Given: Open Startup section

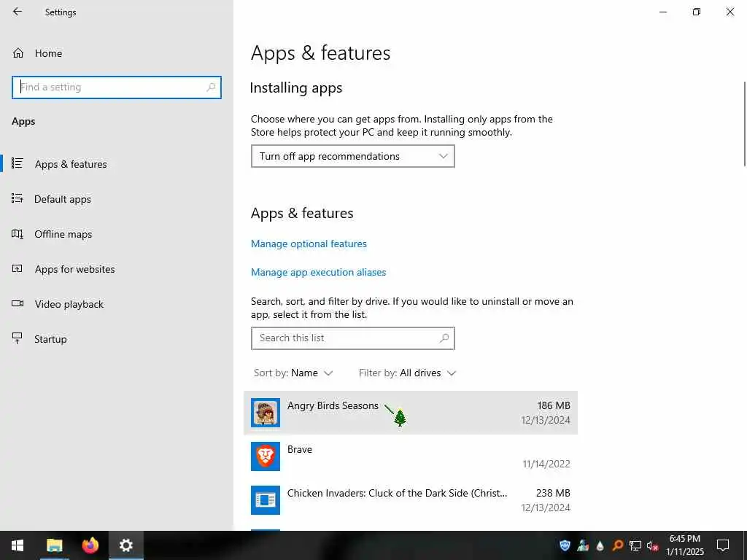Looking at the screenshot, I should 116,339.
